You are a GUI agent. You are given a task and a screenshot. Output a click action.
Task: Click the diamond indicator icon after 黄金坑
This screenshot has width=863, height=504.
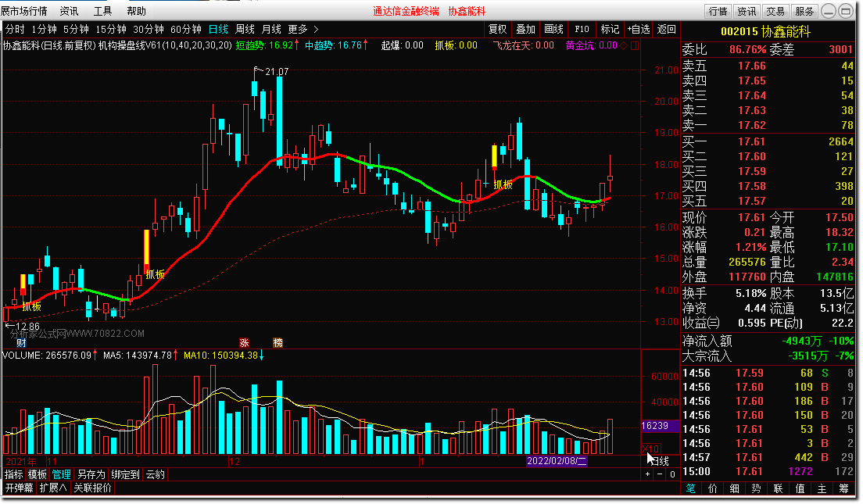tap(624, 45)
